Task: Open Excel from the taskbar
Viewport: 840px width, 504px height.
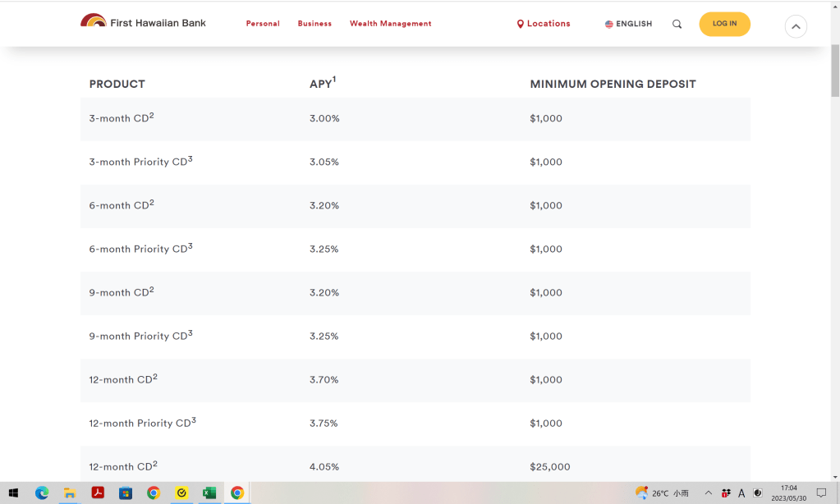Action: point(209,493)
